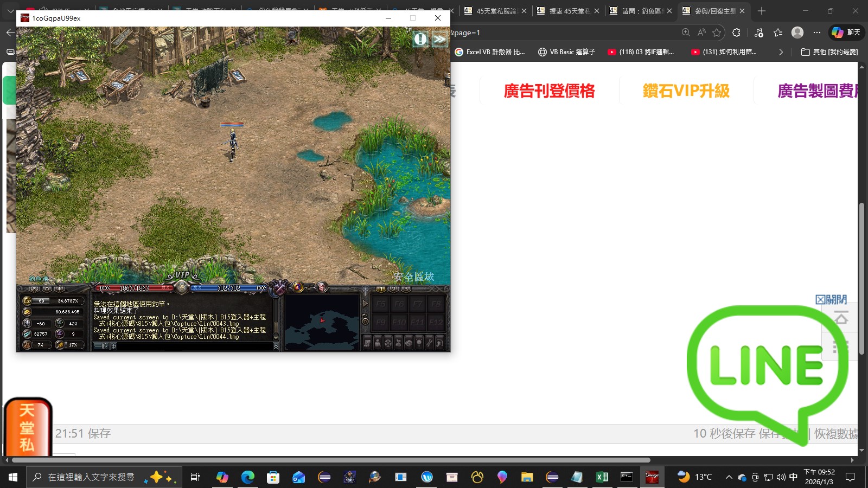
Task: Switch to the 搜索 45天堂私 browser tab
Action: [568, 11]
